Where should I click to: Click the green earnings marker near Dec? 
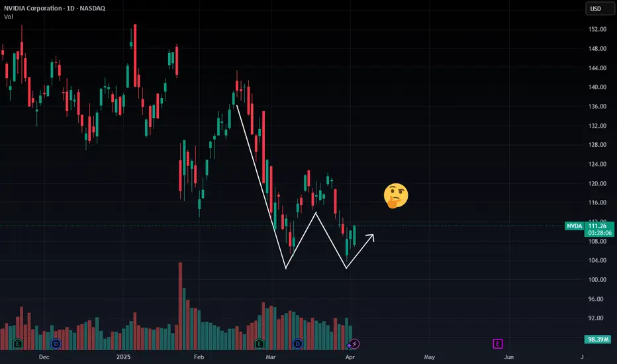pyautogui.click(x=18, y=344)
